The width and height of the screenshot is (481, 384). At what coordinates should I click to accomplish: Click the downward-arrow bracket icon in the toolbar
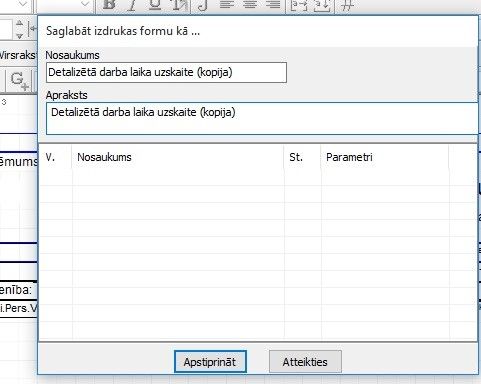tap(322, 5)
